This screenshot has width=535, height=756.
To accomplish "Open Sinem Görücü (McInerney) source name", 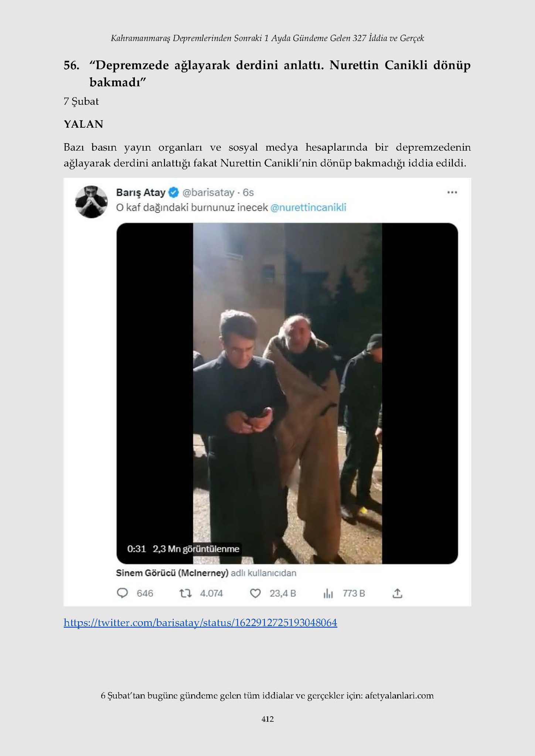I will (x=172, y=573).
